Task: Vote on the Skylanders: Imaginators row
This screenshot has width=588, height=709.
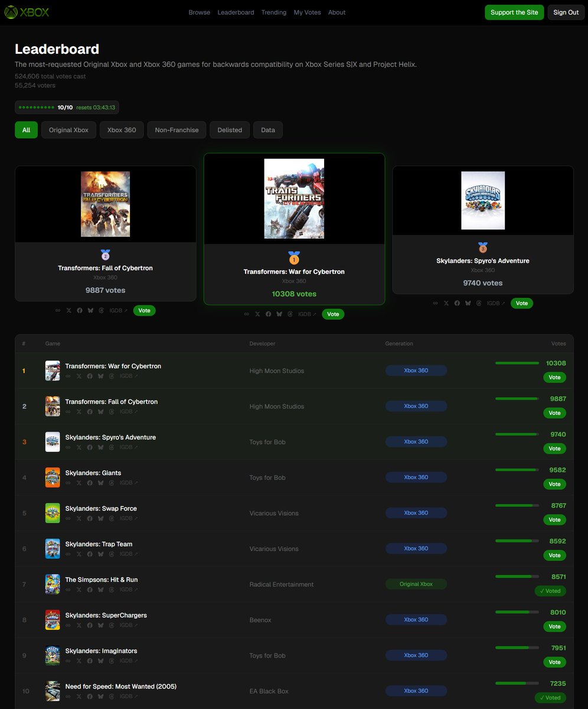Action: tap(555, 662)
